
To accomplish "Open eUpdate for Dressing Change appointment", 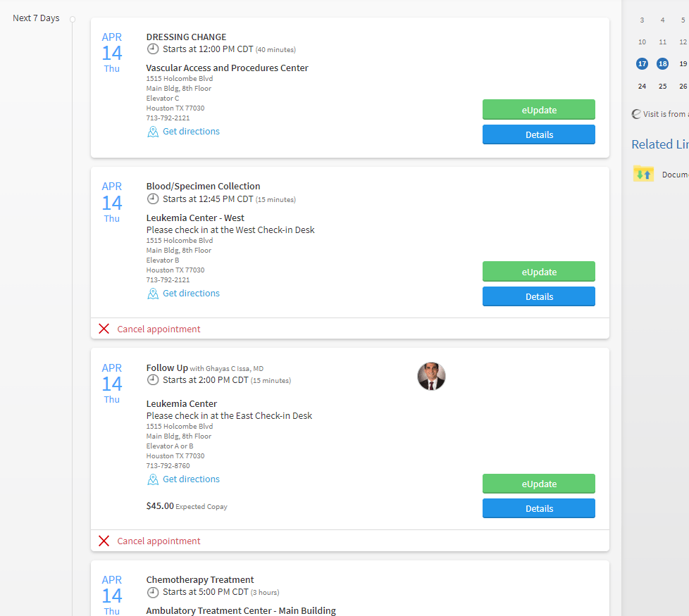I will click(x=539, y=110).
